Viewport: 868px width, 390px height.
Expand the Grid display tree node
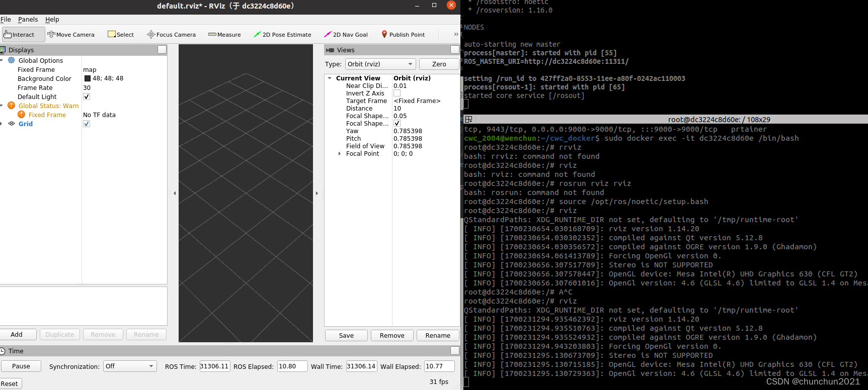(x=2, y=124)
